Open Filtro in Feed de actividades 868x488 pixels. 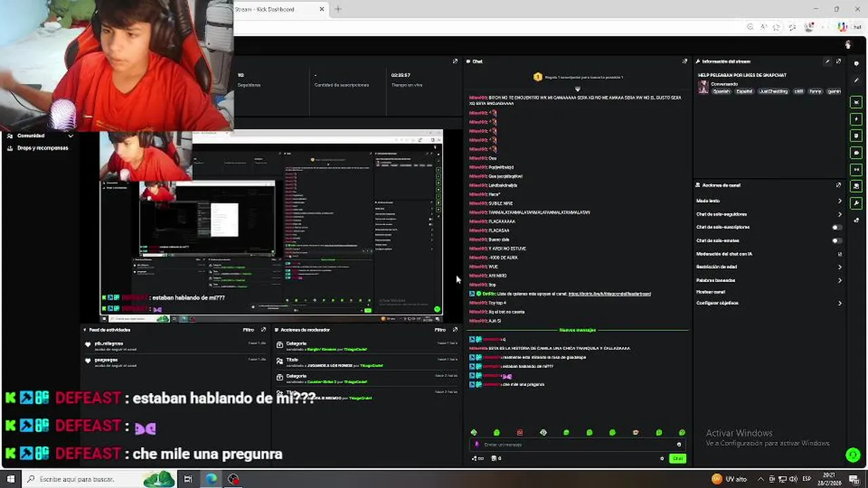248,330
